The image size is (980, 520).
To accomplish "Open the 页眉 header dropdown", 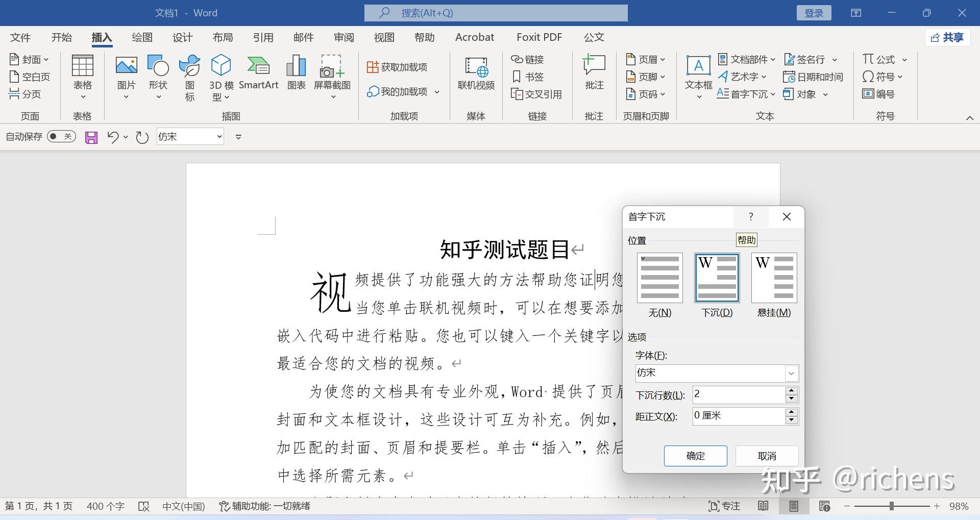I will (x=646, y=60).
